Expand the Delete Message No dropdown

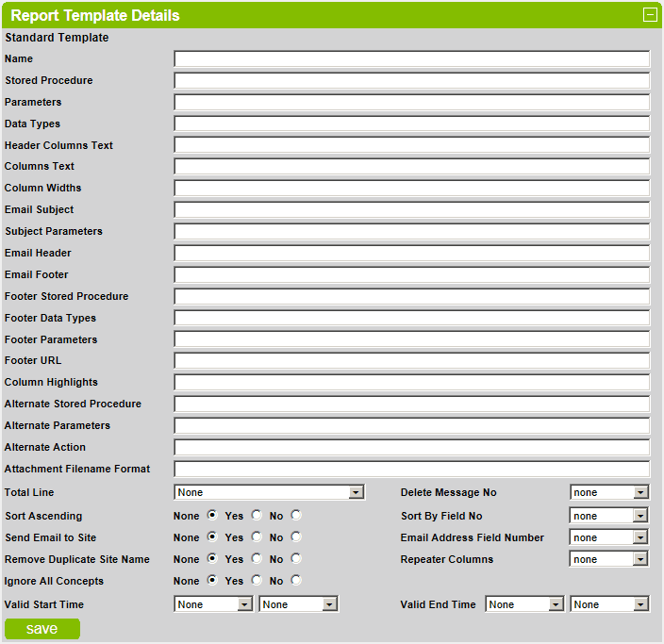pyautogui.click(x=608, y=492)
